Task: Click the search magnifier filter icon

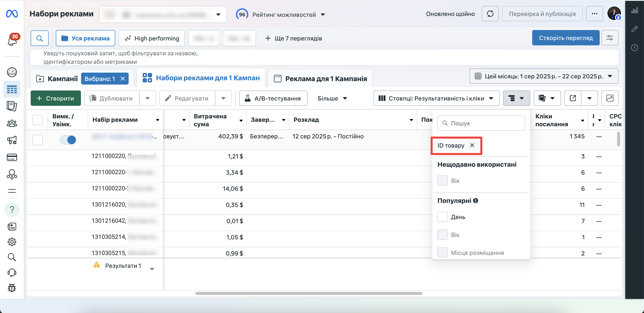Action: 39,38
